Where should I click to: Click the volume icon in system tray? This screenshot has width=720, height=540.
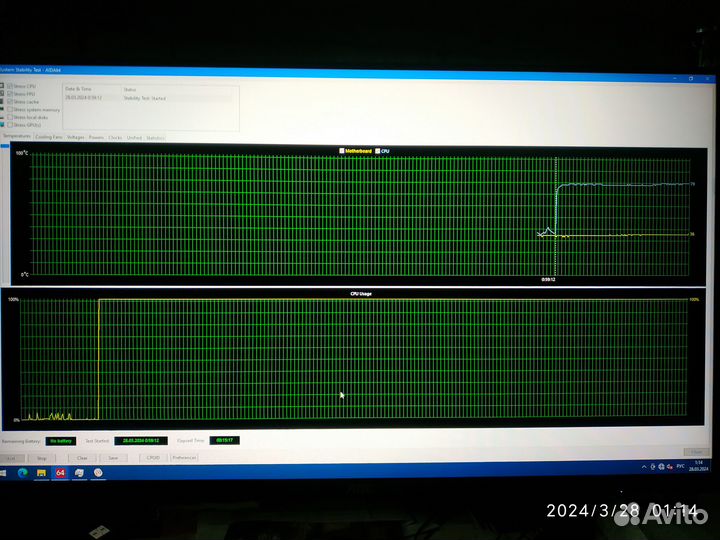coord(667,467)
